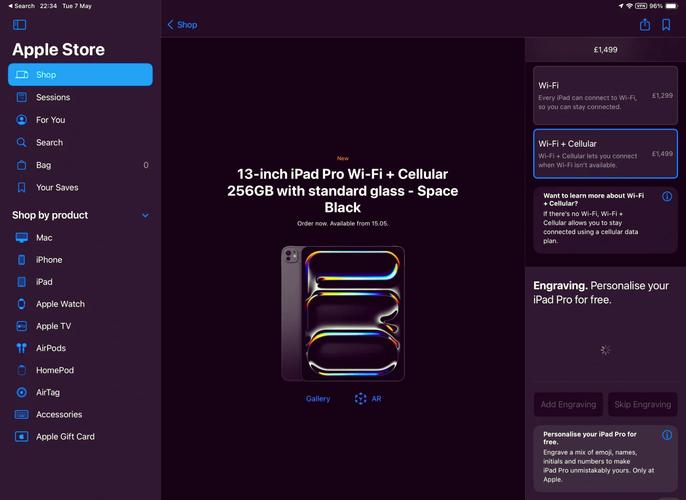Image resolution: width=686 pixels, height=500 pixels.
Task: Select the Wi-Fi + Cellular option
Action: point(605,154)
